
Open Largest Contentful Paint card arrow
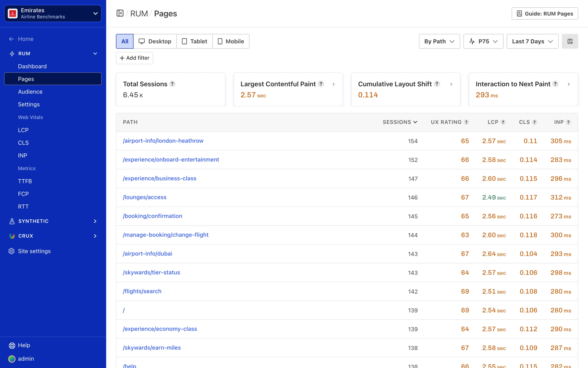[x=333, y=84]
